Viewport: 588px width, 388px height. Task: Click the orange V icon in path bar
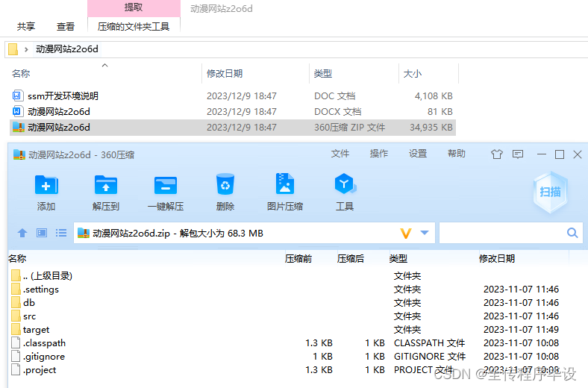point(406,234)
